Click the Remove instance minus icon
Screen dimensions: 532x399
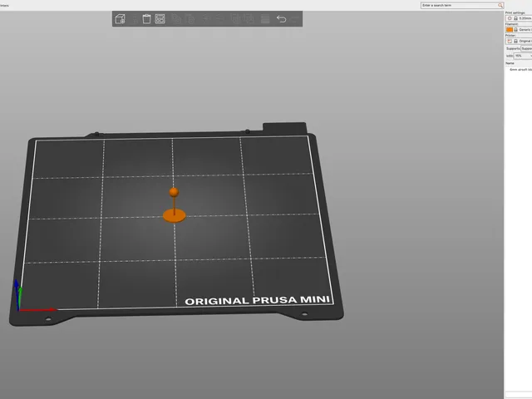219,18
